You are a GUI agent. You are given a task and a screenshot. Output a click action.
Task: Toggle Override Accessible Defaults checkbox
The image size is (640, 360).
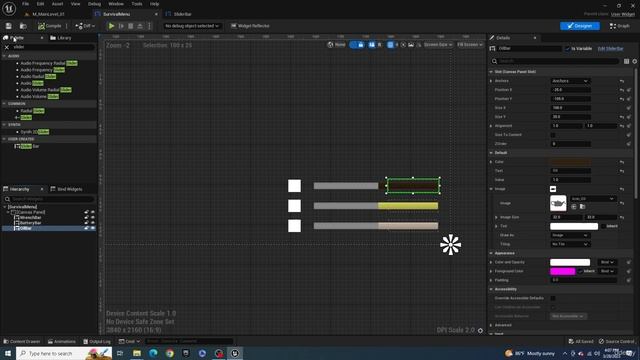553,298
